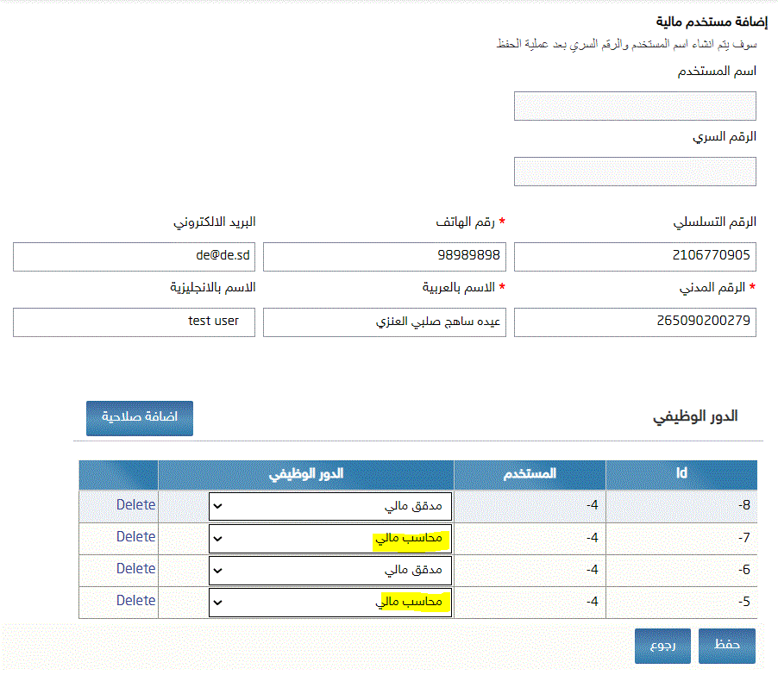Click the رقم الهاتف label

click(x=466, y=222)
